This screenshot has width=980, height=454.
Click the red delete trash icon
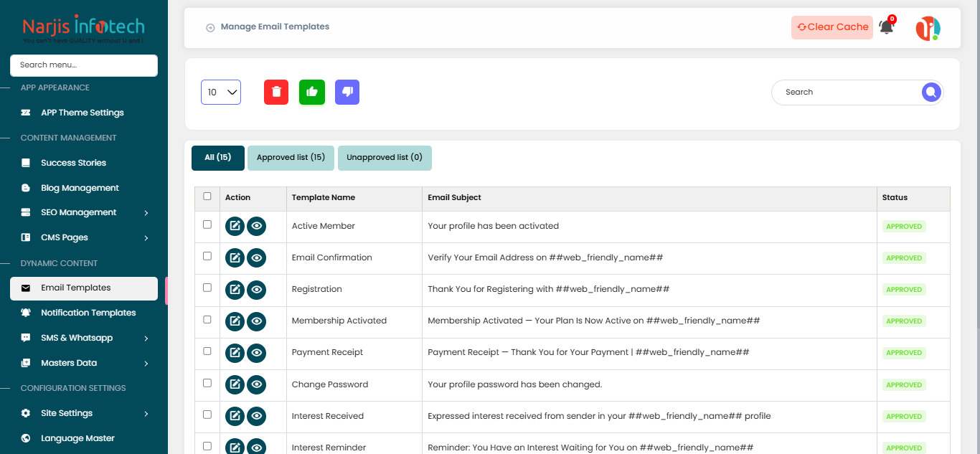[276, 92]
